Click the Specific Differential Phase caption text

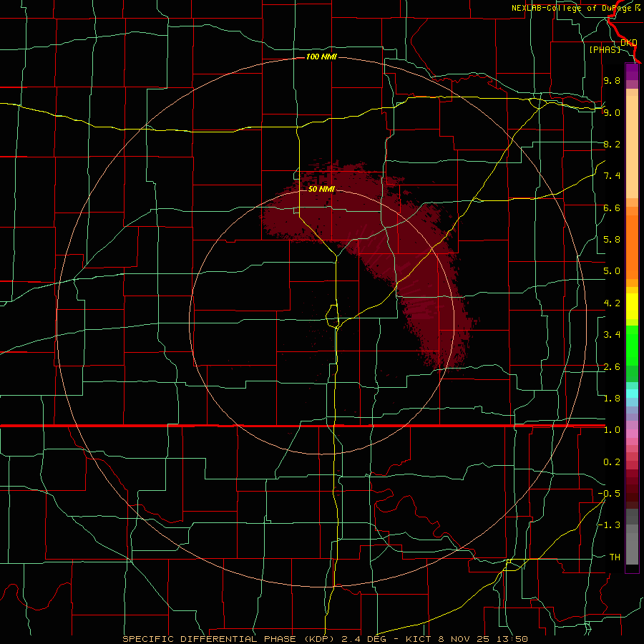(326, 639)
